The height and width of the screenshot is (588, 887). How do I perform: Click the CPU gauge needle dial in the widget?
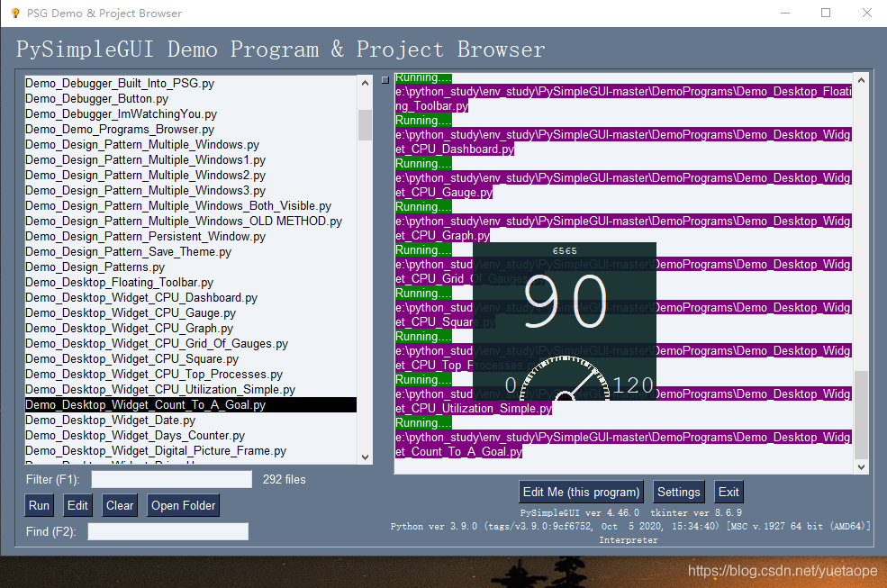(x=566, y=378)
